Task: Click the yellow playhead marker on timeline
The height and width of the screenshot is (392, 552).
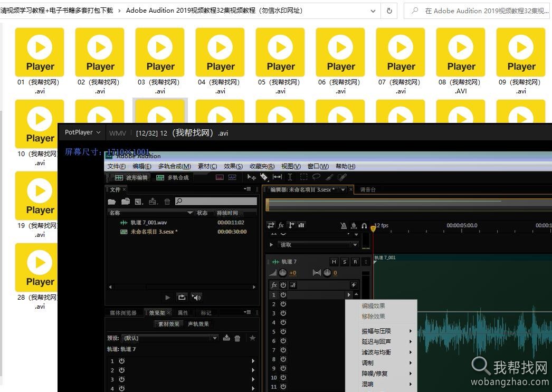Action: click(x=373, y=229)
